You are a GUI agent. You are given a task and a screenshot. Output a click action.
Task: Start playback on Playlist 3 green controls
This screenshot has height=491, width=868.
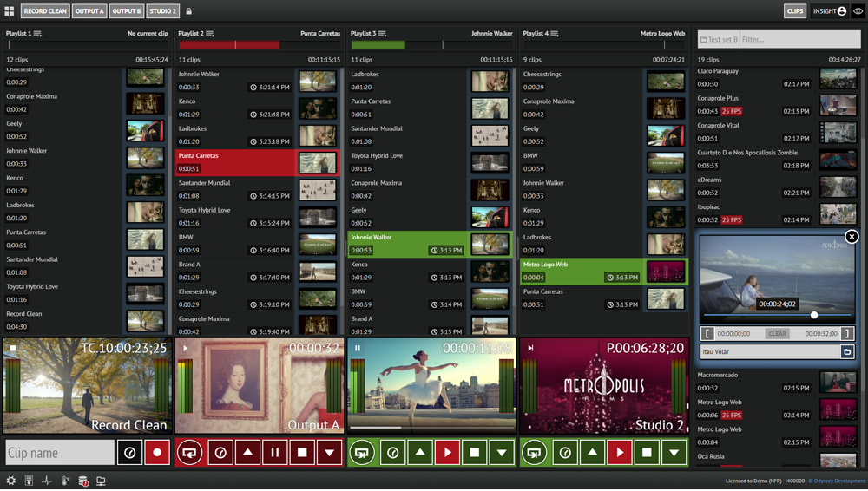point(447,453)
